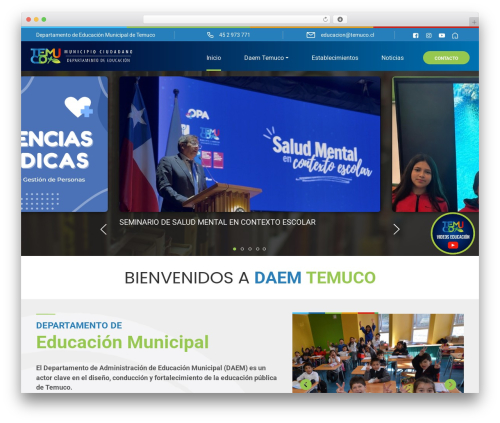
Task: Click the green CONTACTO button
Action: [446, 58]
